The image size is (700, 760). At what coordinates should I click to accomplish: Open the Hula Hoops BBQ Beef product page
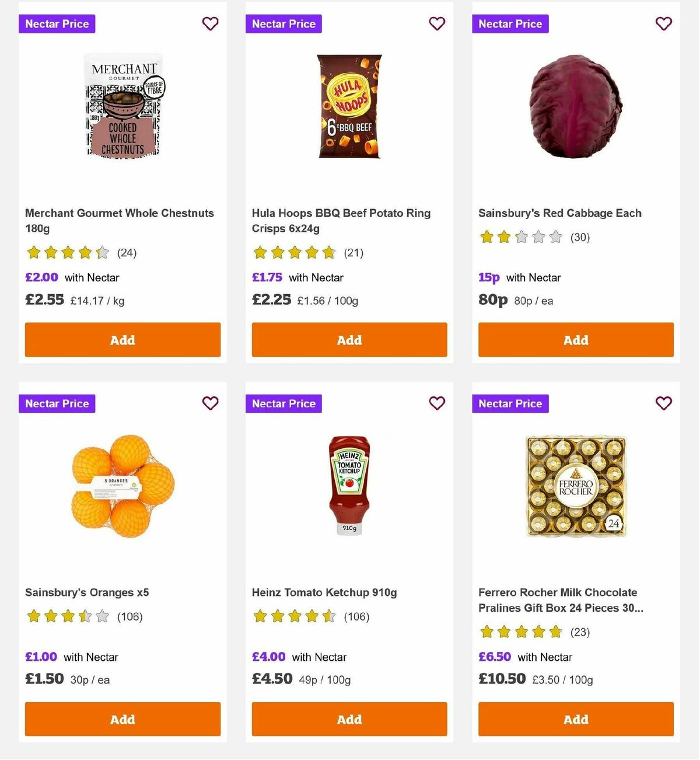point(341,221)
